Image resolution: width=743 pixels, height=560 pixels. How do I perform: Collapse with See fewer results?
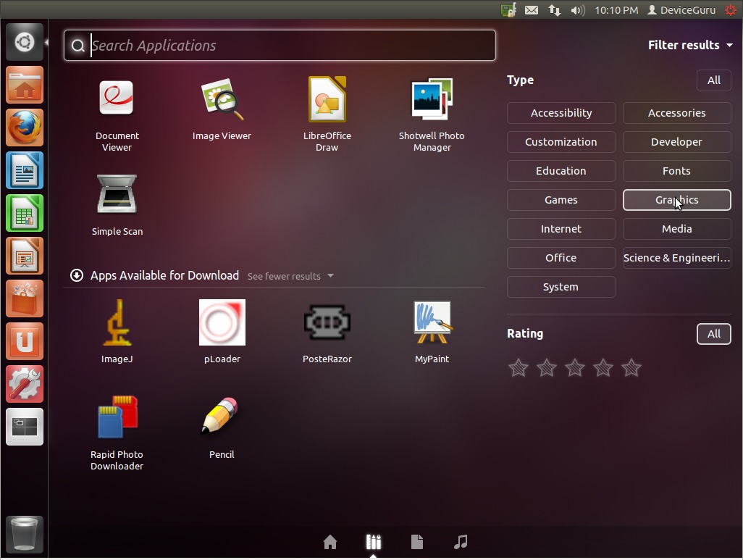click(x=290, y=276)
